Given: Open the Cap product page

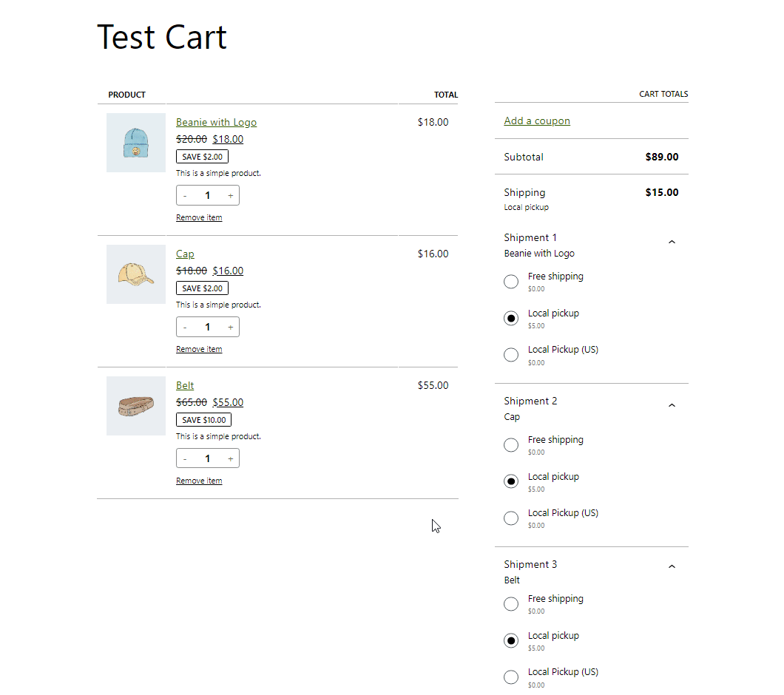Looking at the screenshot, I should [x=185, y=254].
